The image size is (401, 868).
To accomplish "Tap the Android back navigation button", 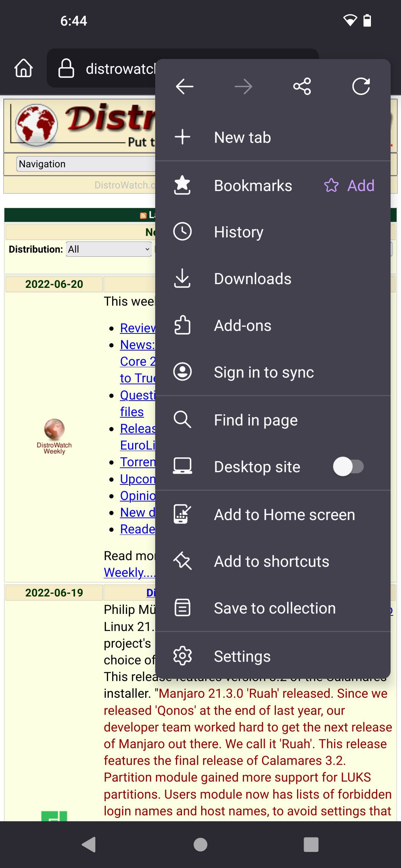I will [x=89, y=845].
